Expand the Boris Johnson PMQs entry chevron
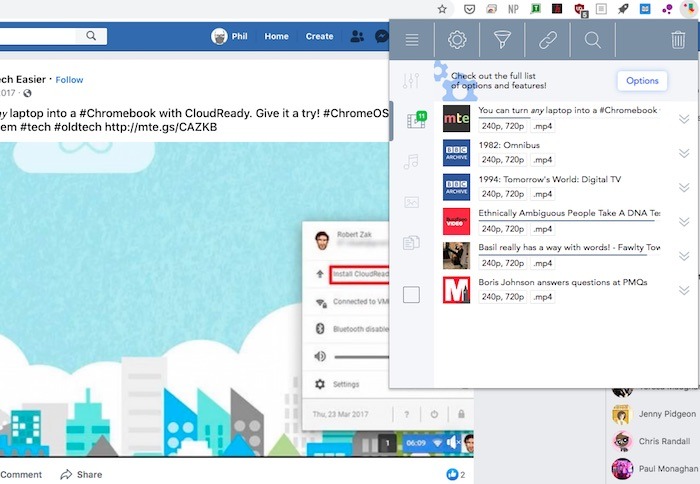The width and height of the screenshot is (700, 484). tap(684, 291)
